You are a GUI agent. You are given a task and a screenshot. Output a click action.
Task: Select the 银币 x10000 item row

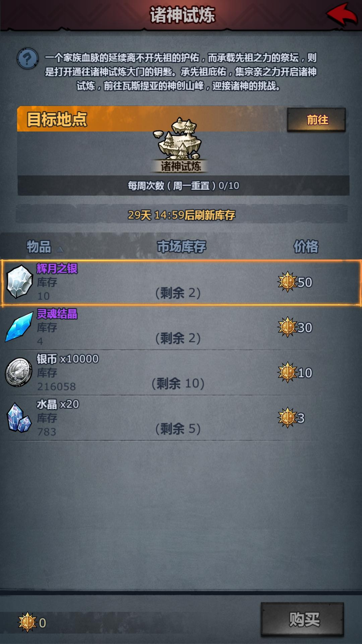click(181, 373)
